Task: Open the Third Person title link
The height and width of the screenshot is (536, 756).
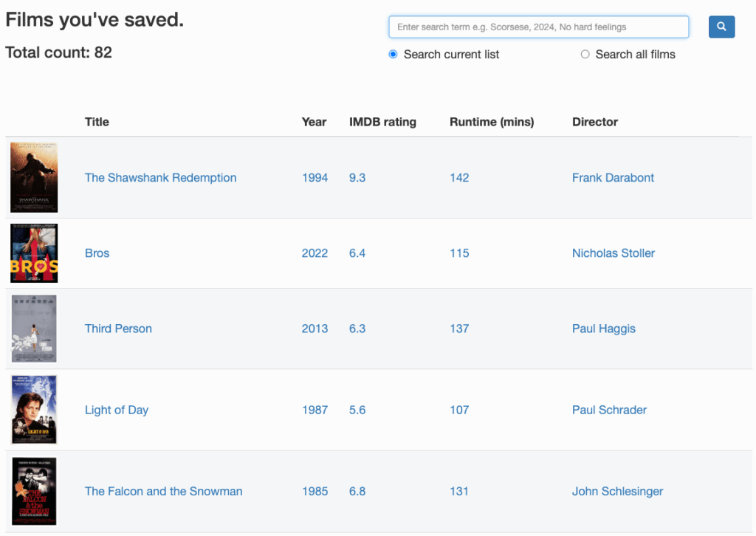Action: point(118,329)
